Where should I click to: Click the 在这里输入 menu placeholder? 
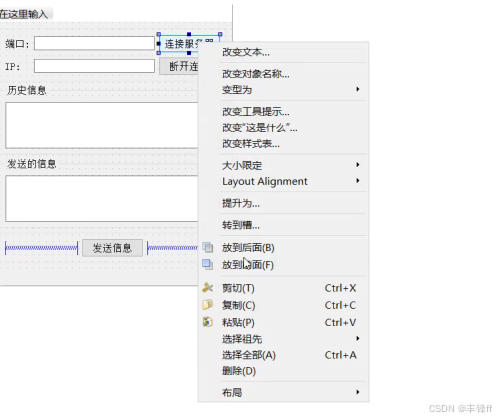(x=24, y=14)
